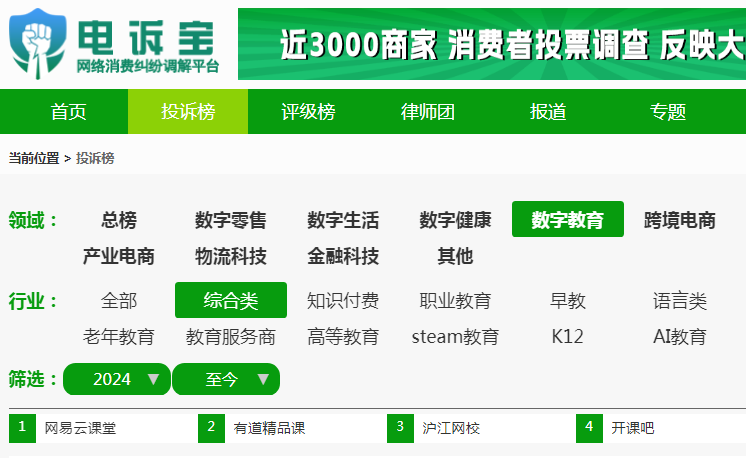Viewport: 746px width, 458px height.
Task: Select the 数字健康 field
Action: [455, 220]
